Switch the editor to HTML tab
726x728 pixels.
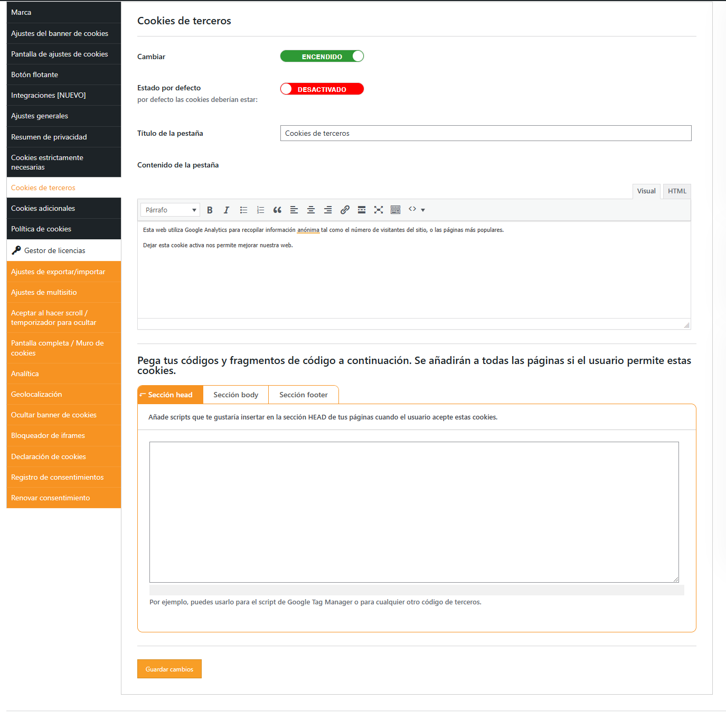coord(677,191)
